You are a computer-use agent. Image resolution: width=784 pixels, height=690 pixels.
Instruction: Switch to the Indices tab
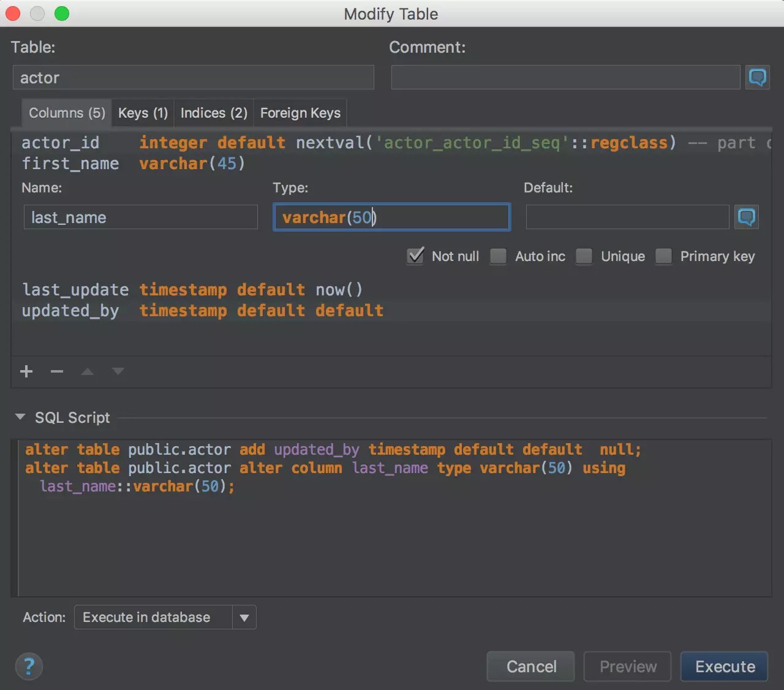213,113
